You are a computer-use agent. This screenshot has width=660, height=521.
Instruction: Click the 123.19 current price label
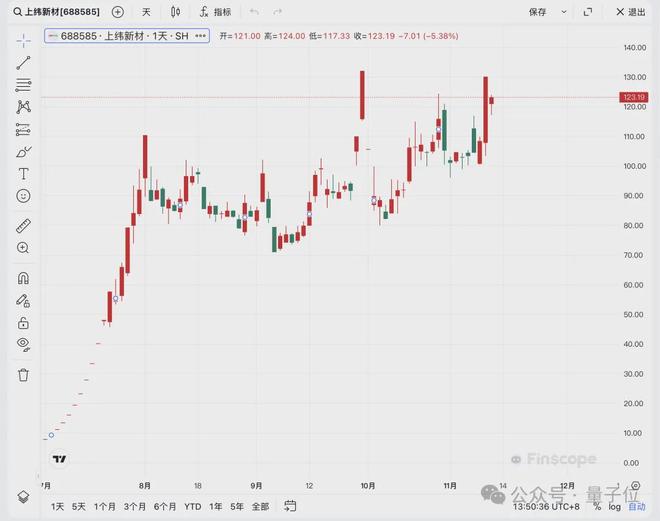point(633,97)
